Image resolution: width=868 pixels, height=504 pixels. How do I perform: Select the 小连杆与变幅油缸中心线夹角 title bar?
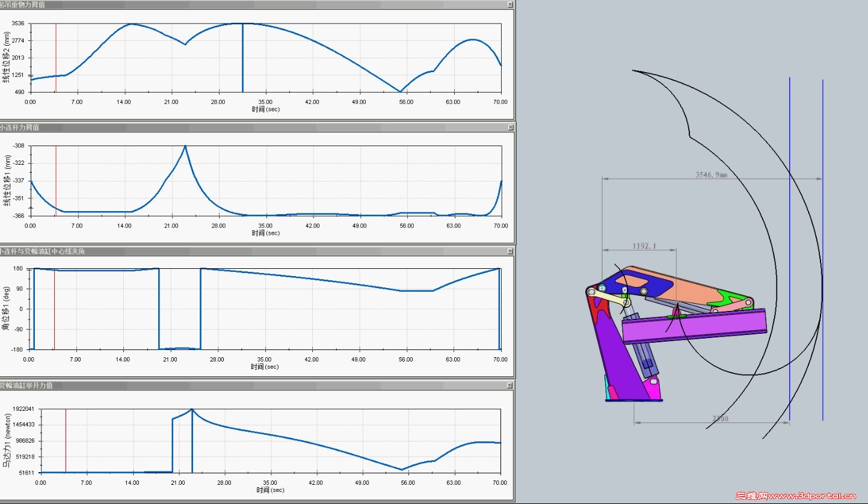[x=257, y=251]
